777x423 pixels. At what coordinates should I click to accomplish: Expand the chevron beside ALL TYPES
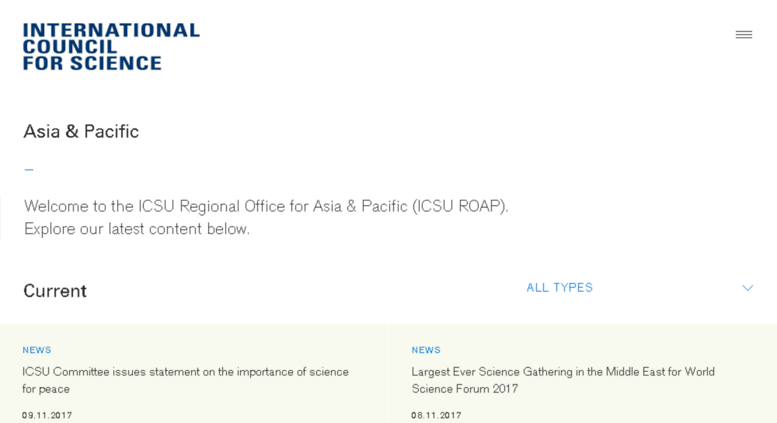[748, 288]
